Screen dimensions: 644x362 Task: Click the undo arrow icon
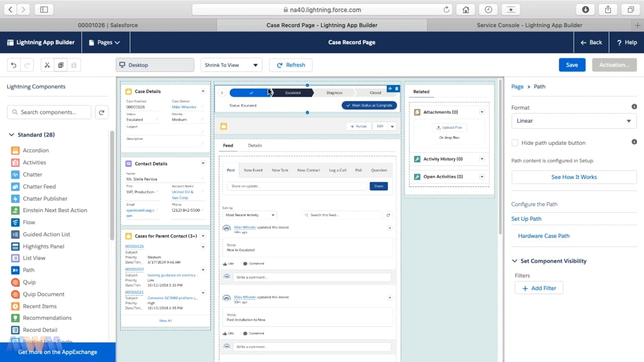(x=14, y=65)
